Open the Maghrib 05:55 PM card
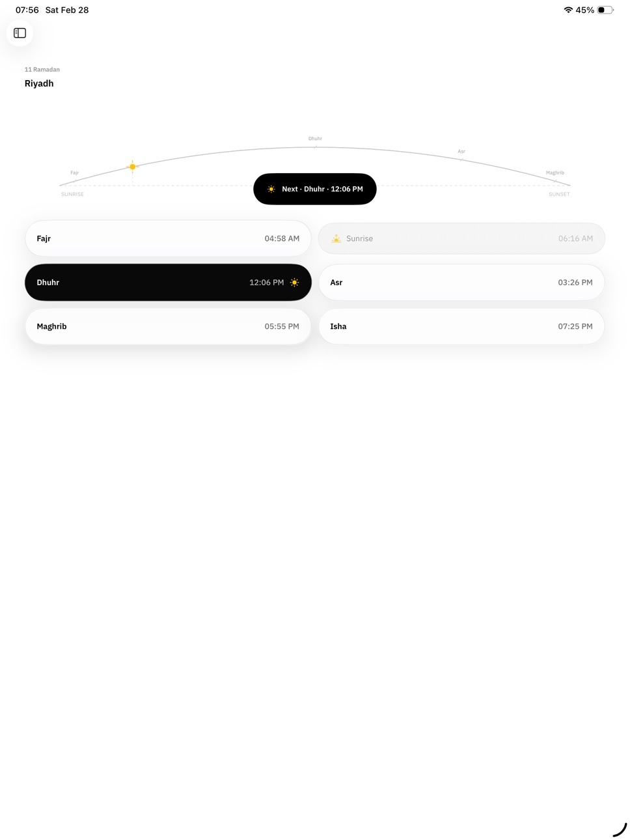630x840 pixels. [x=168, y=326]
